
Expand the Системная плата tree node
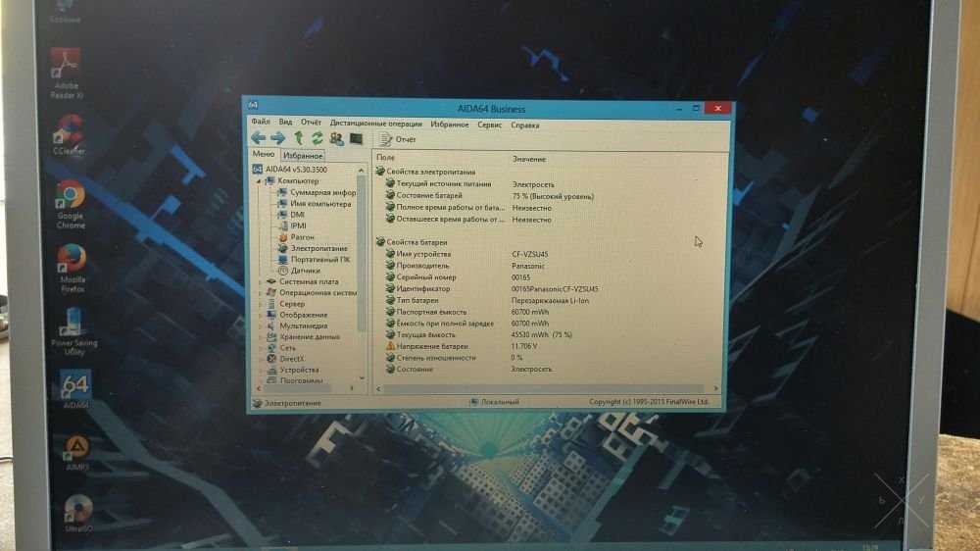click(260, 282)
